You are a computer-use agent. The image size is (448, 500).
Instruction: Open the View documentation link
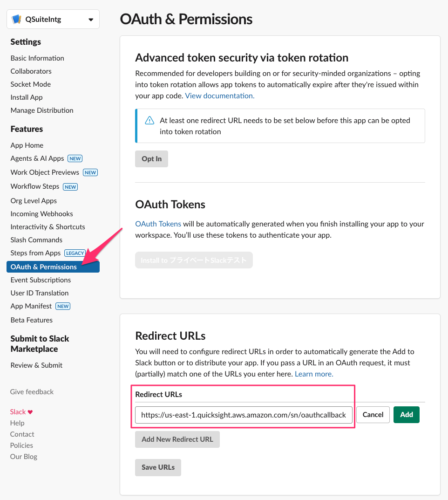click(x=219, y=96)
